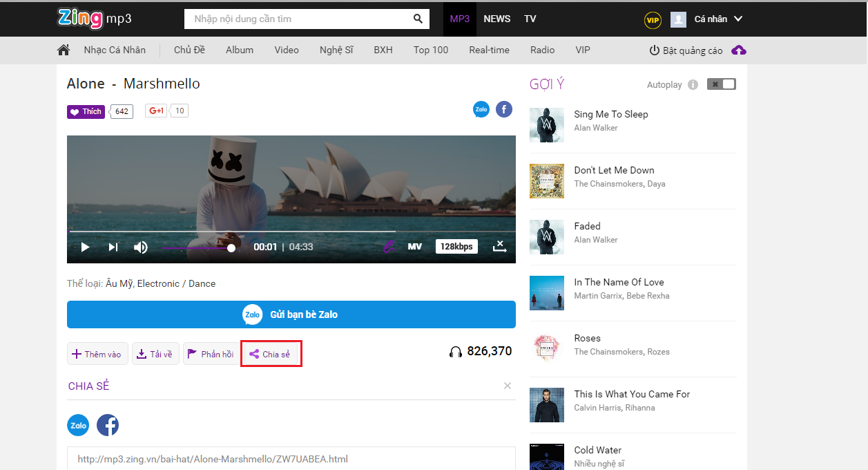Click the Âu Mỹ genre link
Viewport: 868px width, 470px height.
119,283
